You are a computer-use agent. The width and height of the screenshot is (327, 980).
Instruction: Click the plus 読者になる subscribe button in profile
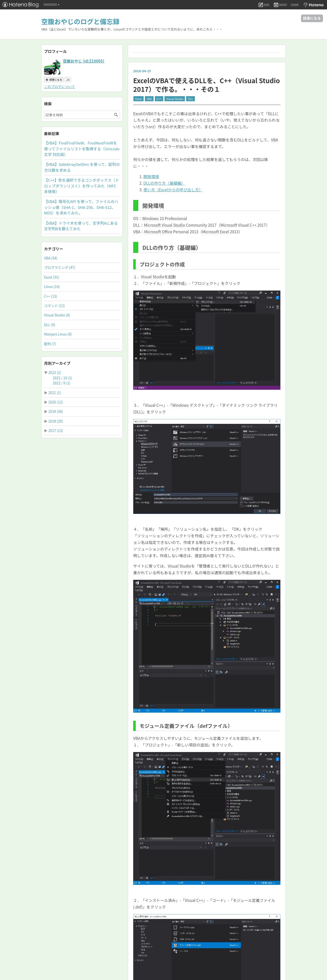[54, 80]
